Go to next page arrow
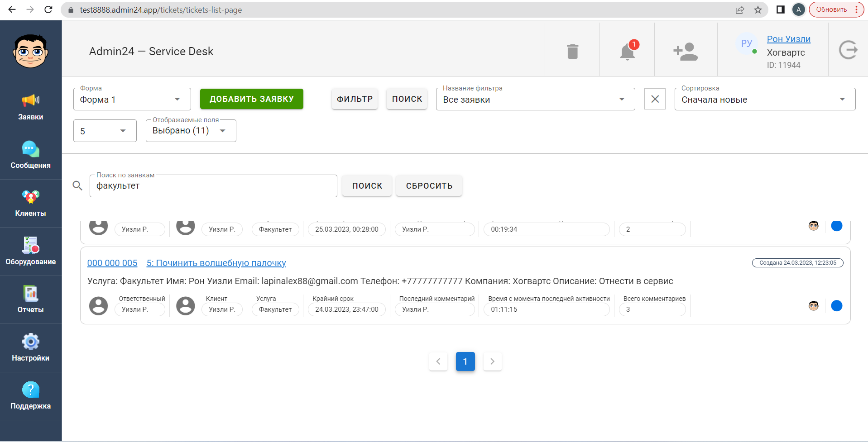 click(492, 361)
